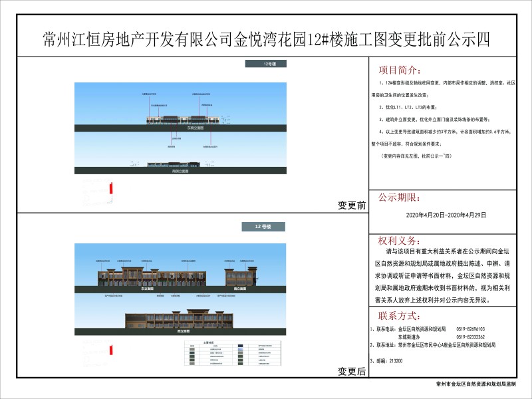
Task: Select the date range 2020年4月20日-2020年4月29日
Action: [x=446, y=215]
